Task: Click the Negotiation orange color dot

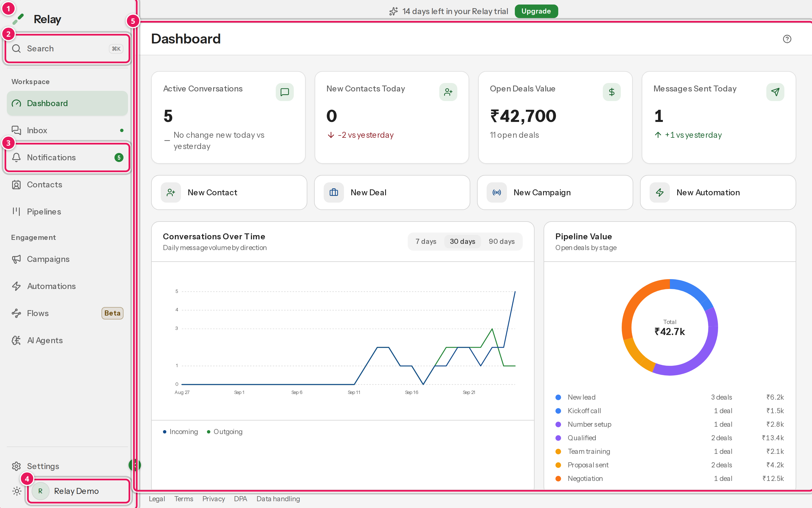Action: click(558, 479)
